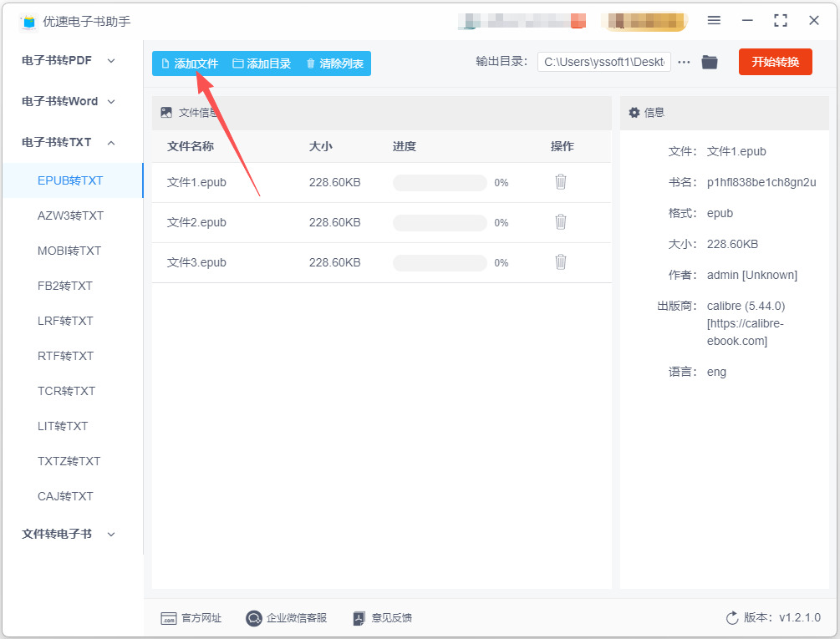Click the 优速电子书助手 app logo icon

point(29,22)
